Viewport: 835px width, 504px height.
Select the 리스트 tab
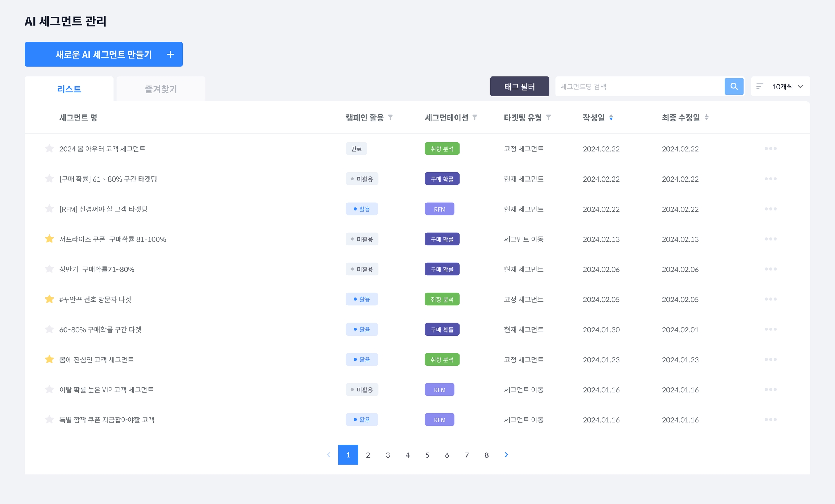(69, 89)
